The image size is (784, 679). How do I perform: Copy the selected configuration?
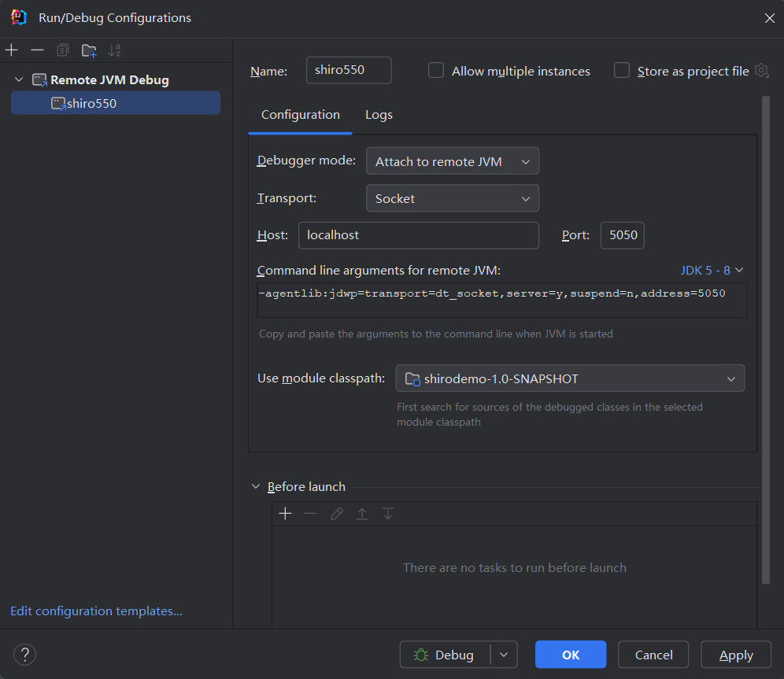click(62, 50)
